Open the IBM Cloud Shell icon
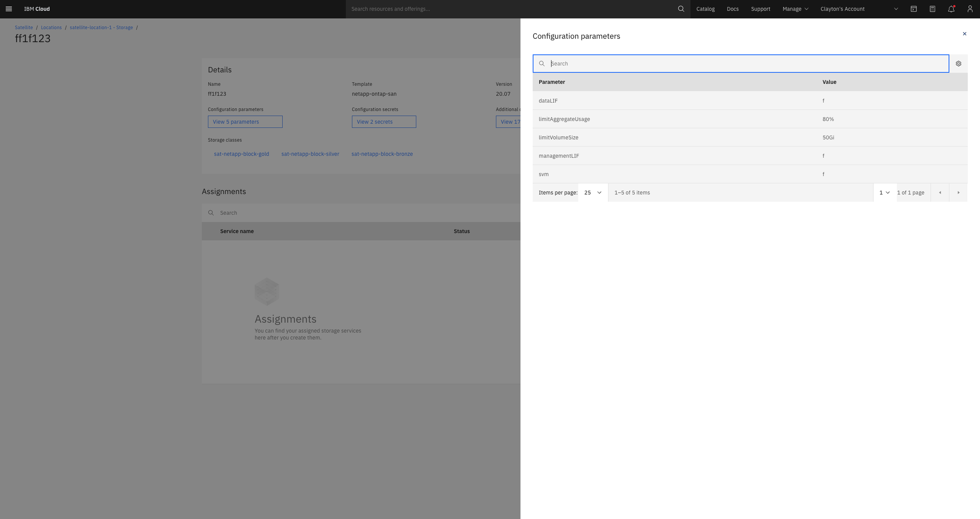This screenshot has height=519, width=980. click(913, 9)
